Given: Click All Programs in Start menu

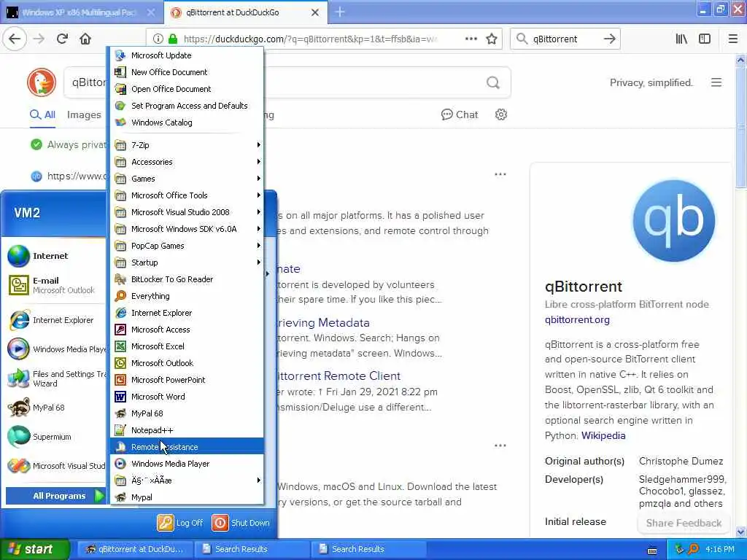Looking at the screenshot, I should point(55,496).
